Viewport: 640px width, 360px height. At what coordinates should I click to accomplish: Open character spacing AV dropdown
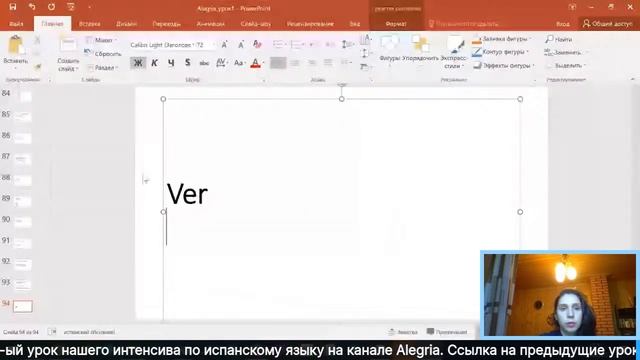tap(222, 63)
